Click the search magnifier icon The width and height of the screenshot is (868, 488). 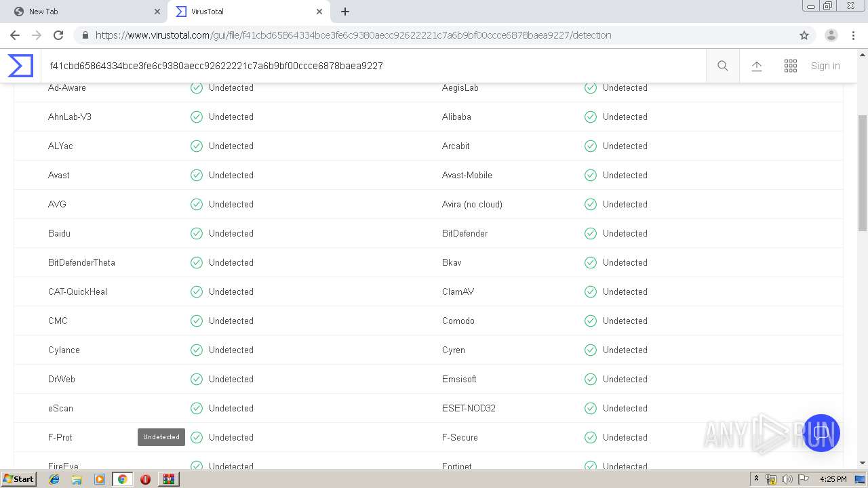pyautogui.click(x=723, y=66)
